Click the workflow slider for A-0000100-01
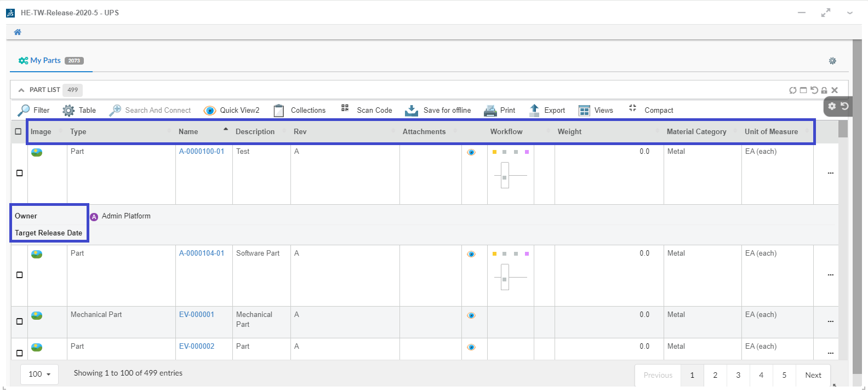Image resolution: width=868 pixels, height=392 pixels. (505, 176)
